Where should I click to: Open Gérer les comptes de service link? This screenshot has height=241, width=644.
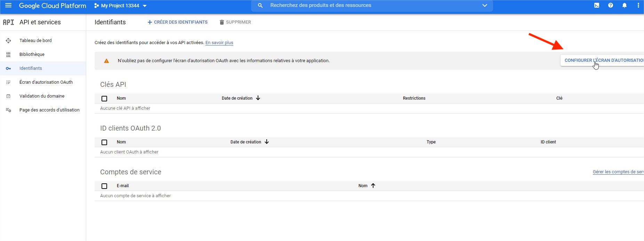618,172
